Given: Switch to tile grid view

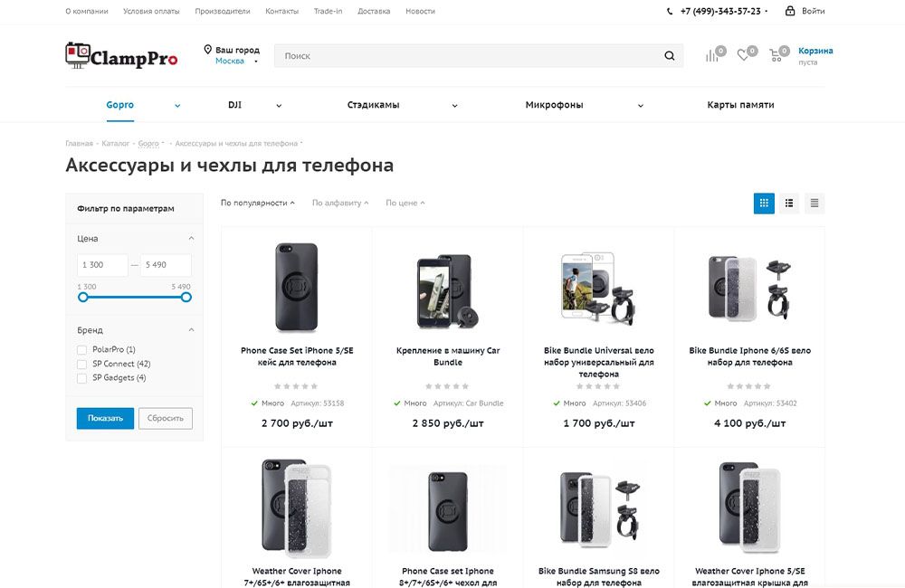Looking at the screenshot, I should [764, 204].
